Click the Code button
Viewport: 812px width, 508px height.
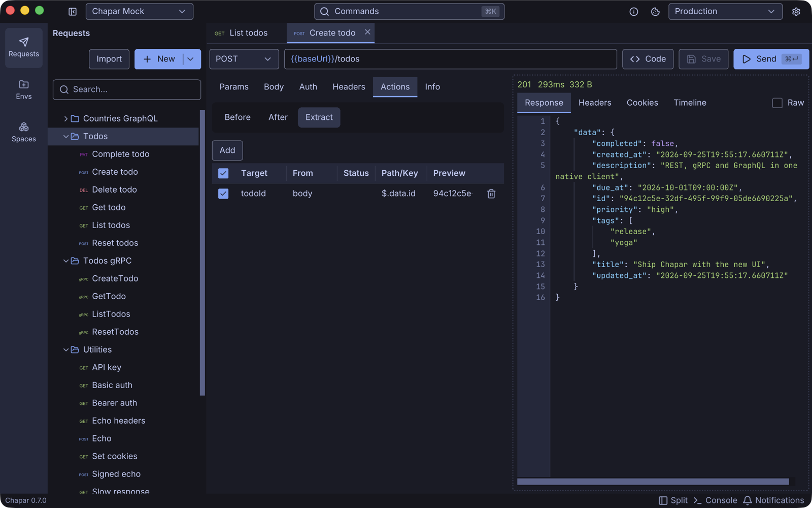click(x=648, y=59)
